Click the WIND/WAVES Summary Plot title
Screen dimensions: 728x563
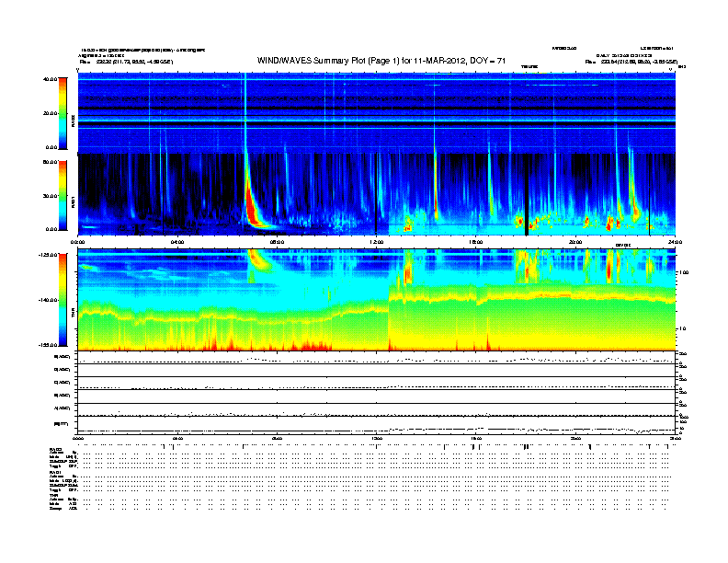coord(381,61)
